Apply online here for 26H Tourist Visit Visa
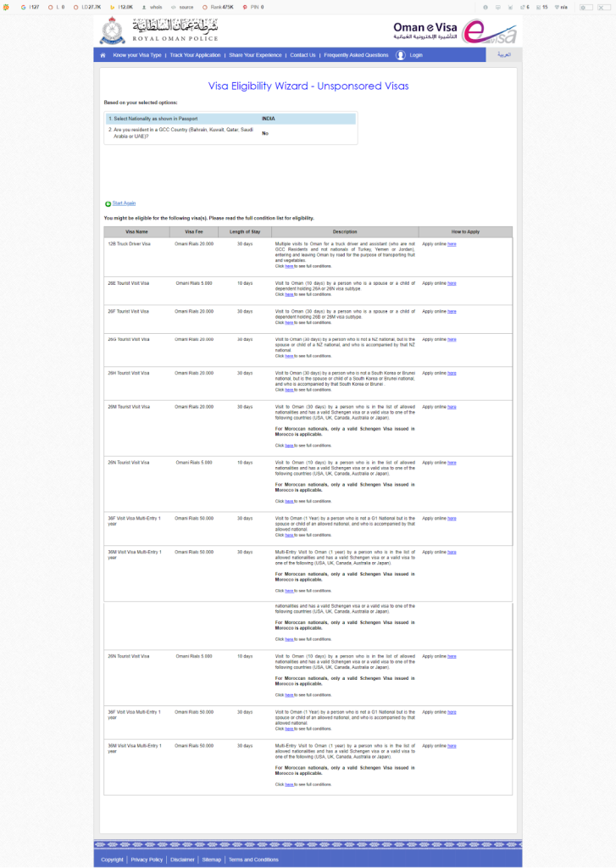Screen dimensions: 616x868 click(x=452, y=373)
